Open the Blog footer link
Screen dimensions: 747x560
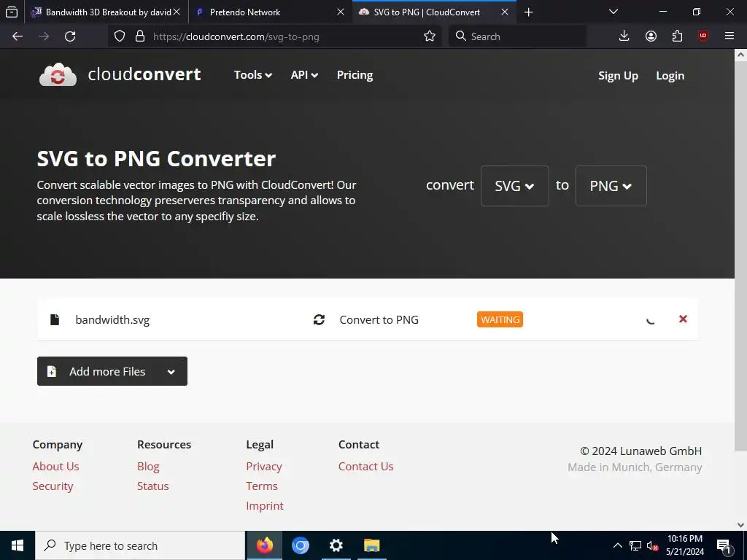pyautogui.click(x=148, y=466)
